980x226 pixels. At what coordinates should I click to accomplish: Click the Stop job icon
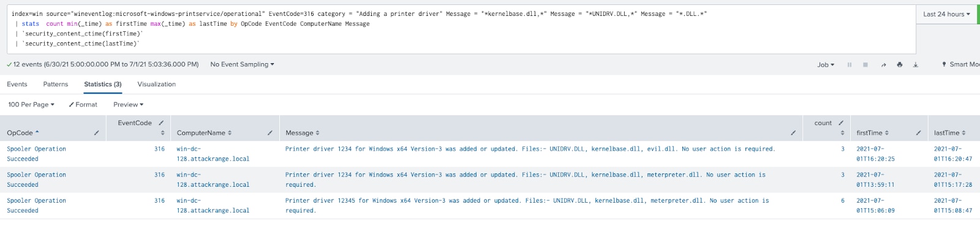coord(865,64)
